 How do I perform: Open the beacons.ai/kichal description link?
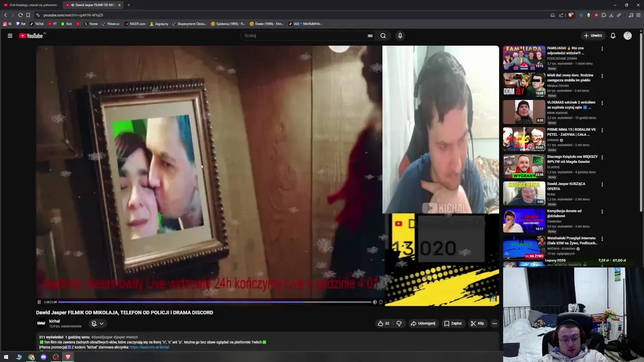click(x=149, y=347)
